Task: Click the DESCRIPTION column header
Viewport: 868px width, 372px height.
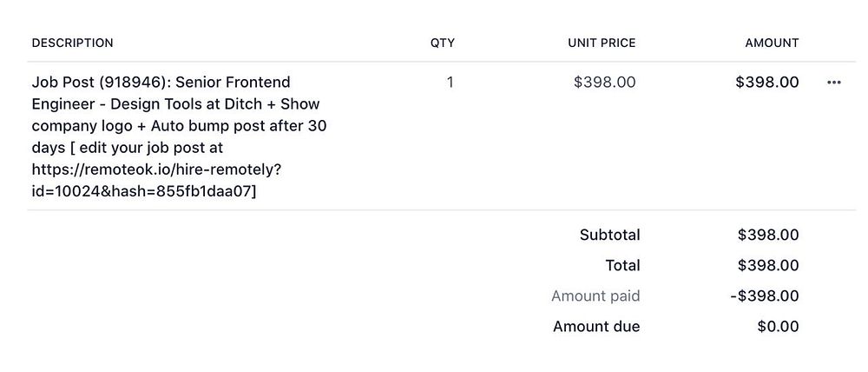Action: coord(72,43)
